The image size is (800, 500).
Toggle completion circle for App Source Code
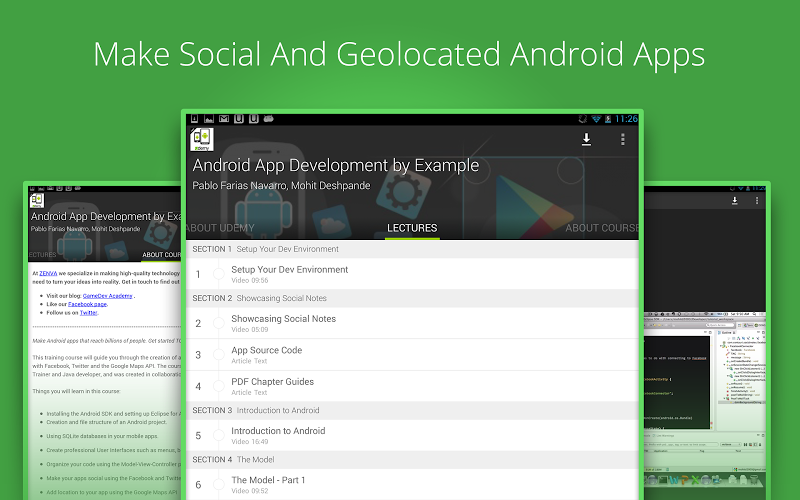(x=218, y=355)
